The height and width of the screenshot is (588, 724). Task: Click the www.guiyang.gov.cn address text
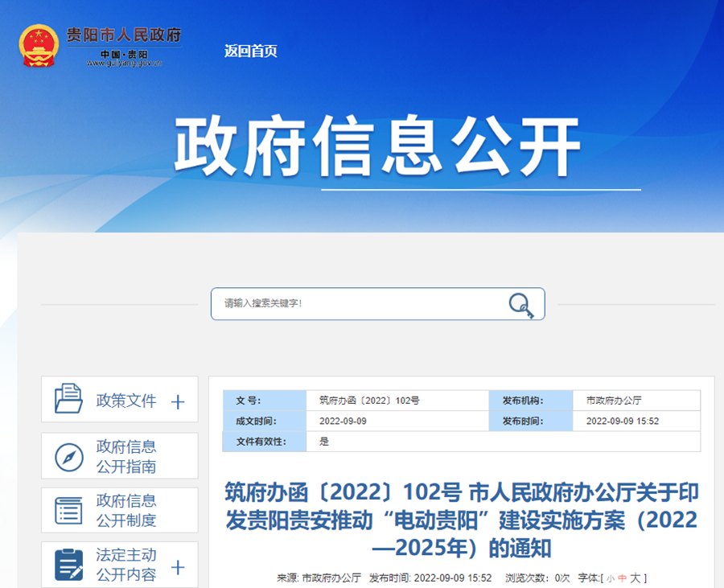click(124, 64)
